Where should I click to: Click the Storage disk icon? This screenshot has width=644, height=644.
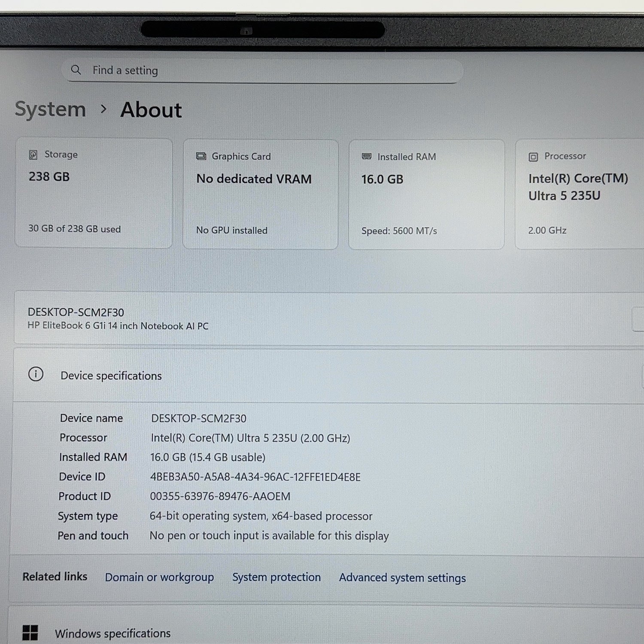click(33, 155)
